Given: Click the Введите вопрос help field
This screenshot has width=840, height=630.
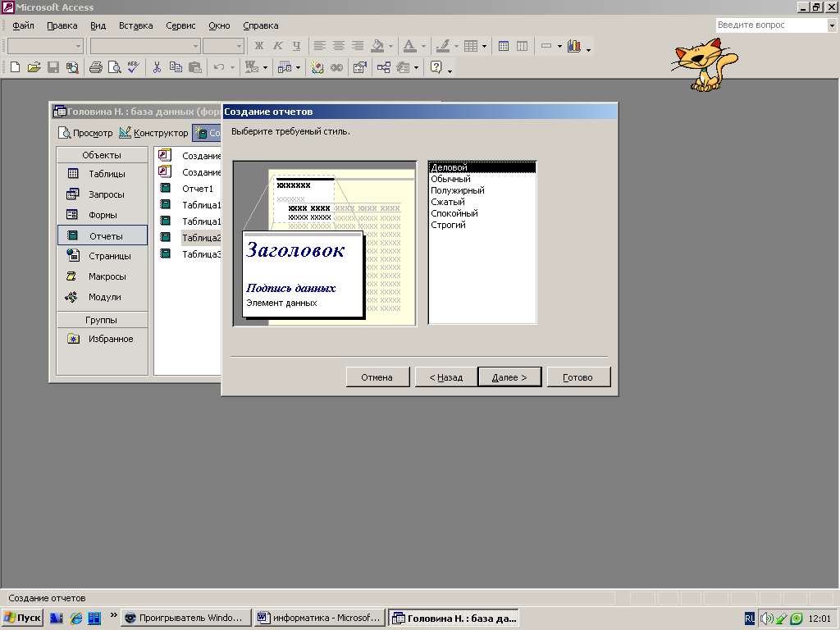Looking at the screenshot, I should click(772, 25).
